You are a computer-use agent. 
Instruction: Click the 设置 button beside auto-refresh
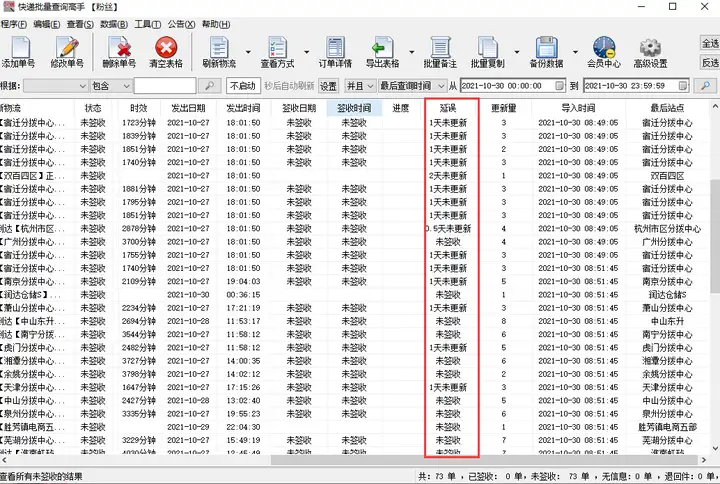click(328, 86)
